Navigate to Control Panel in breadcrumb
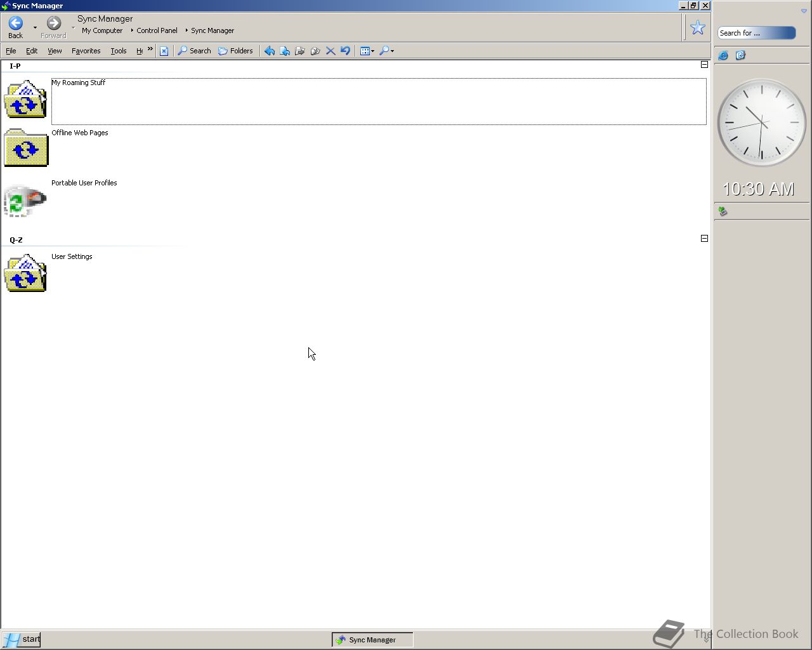Image resolution: width=812 pixels, height=650 pixels. coord(157,30)
